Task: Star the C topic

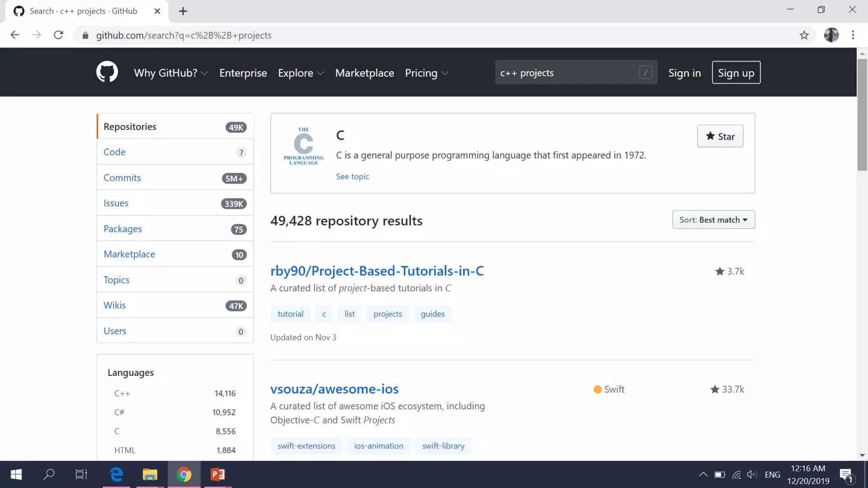Action: (x=720, y=136)
